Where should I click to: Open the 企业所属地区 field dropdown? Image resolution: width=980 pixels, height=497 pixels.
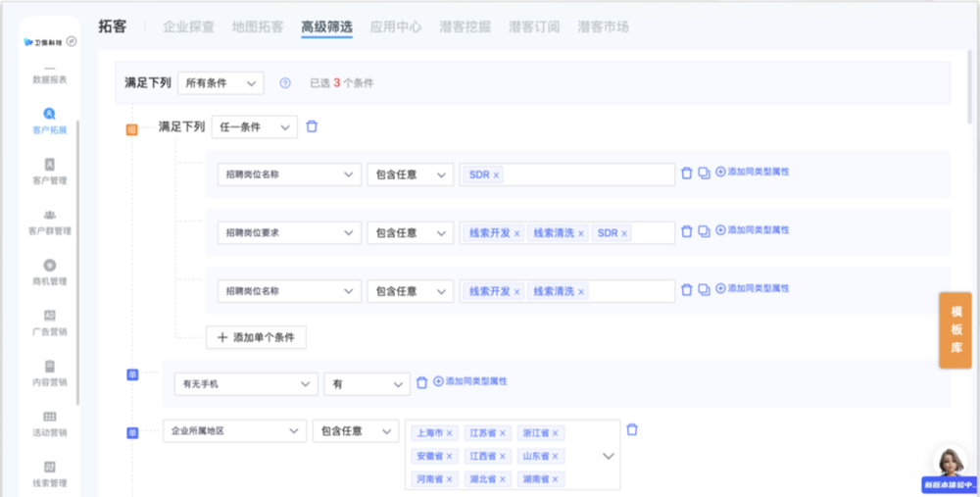(x=234, y=430)
